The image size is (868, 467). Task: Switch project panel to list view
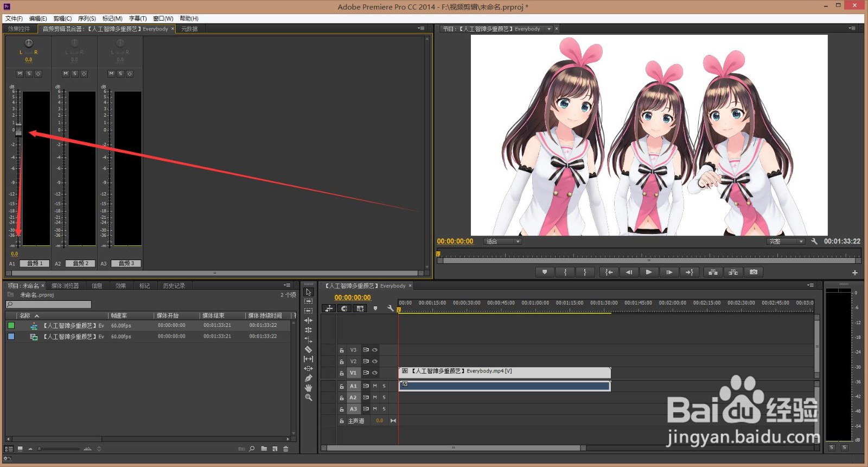[9, 449]
